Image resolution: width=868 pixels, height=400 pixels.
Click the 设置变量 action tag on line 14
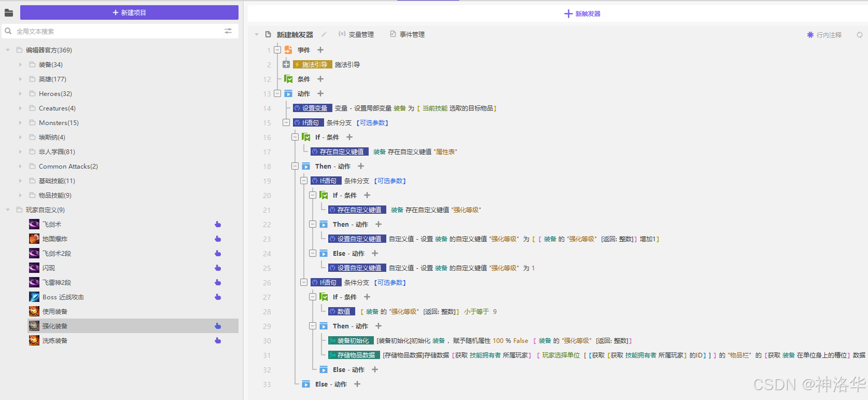point(313,108)
